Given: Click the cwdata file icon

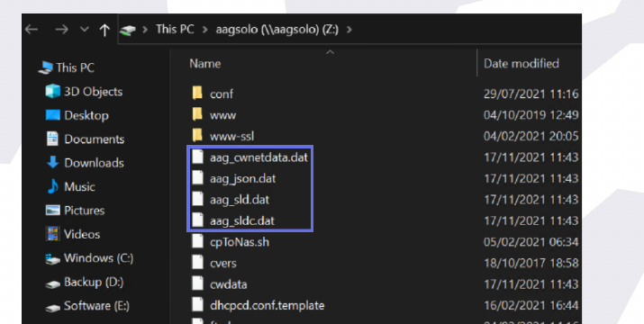Looking at the screenshot, I should [x=197, y=283].
